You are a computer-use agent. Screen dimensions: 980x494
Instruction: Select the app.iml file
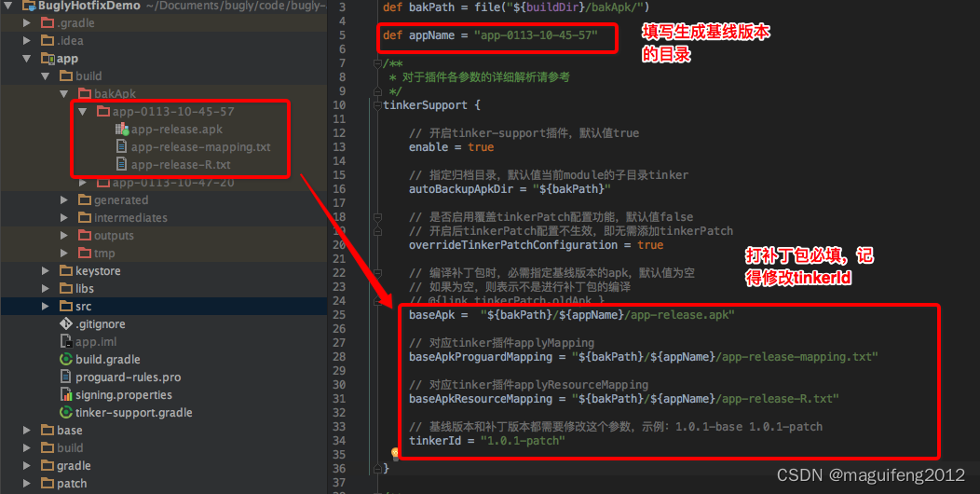click(x=96, y=341)
